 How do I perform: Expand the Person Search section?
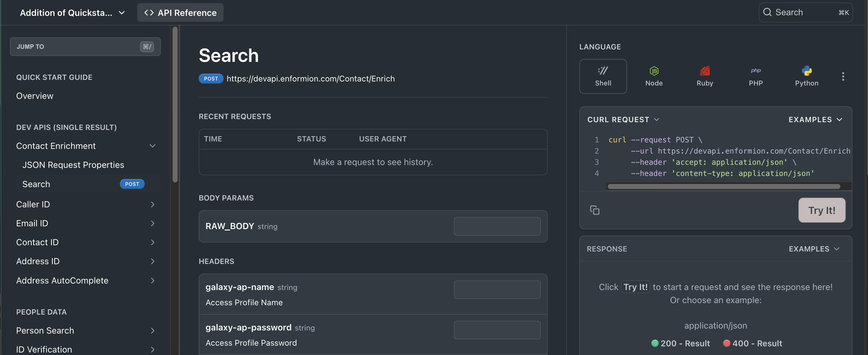click(x=152, y=330)
